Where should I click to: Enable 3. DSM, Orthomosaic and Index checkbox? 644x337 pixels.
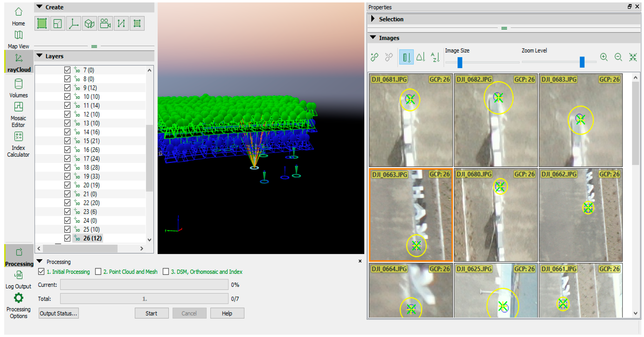pyautogui.click(x=166, y=271)
